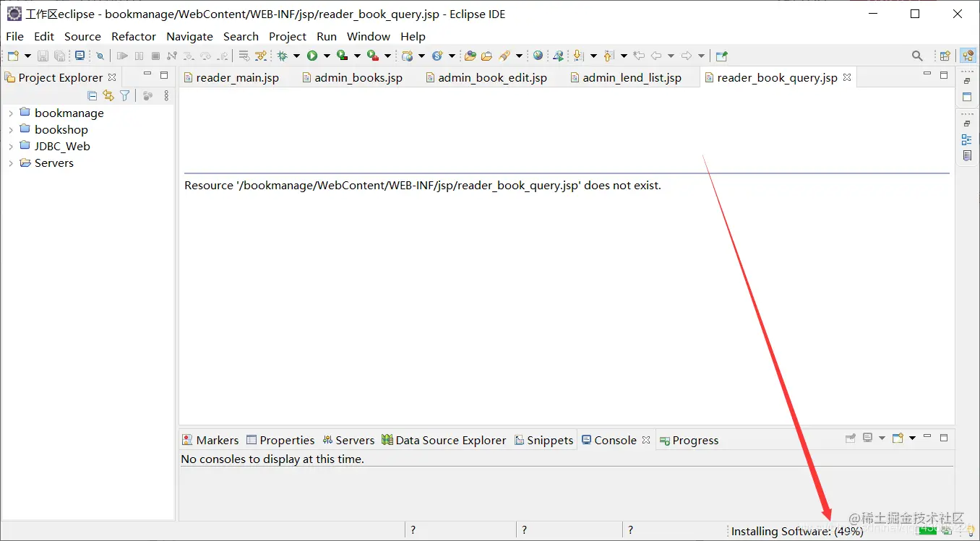980x541 pixels.
Task: Toggle the Pin Console icon
Action: [851, 438]
